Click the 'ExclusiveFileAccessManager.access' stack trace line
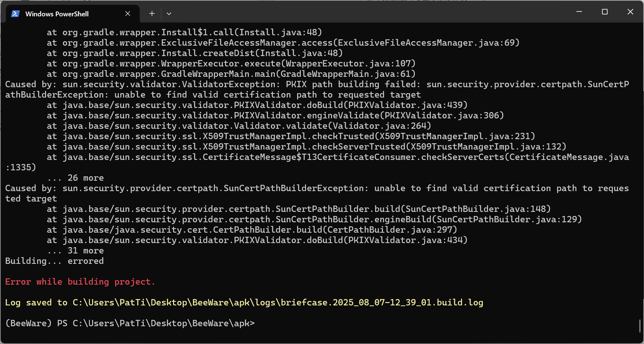This screenshot has width=644, height=344. [x=283, y=43]
